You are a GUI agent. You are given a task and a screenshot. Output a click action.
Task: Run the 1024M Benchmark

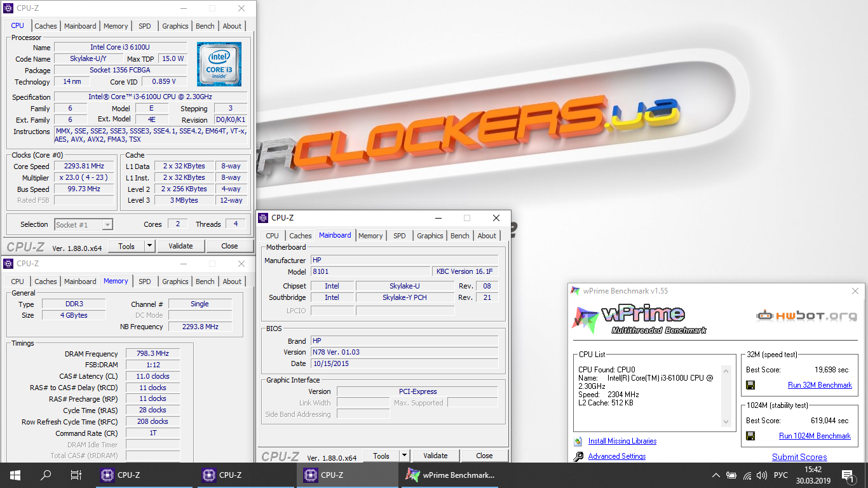click(x=815, y=436)
